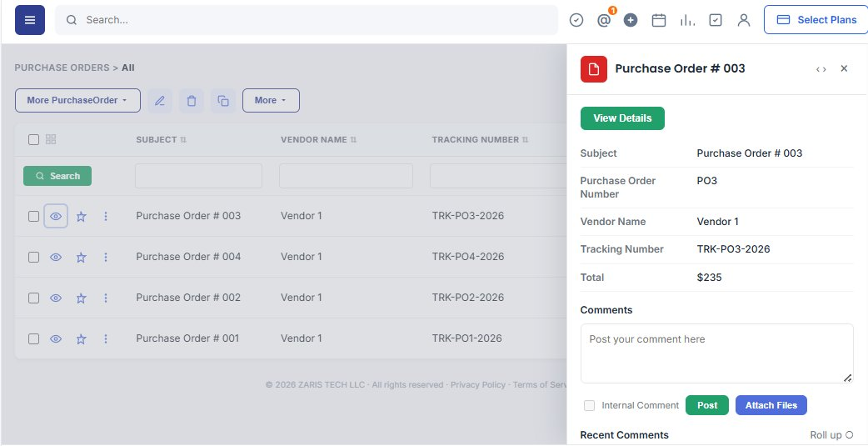The image size is (868, 446).
Task: Star Purchase Order # 003 row
Action: click(82, 217)
